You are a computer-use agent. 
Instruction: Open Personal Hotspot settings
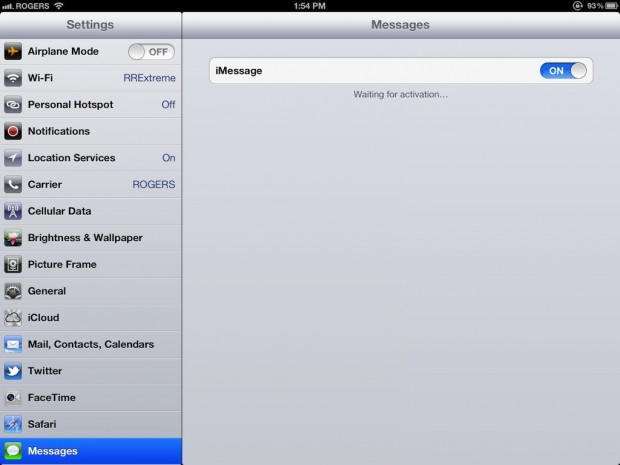(x=91, y=105)
